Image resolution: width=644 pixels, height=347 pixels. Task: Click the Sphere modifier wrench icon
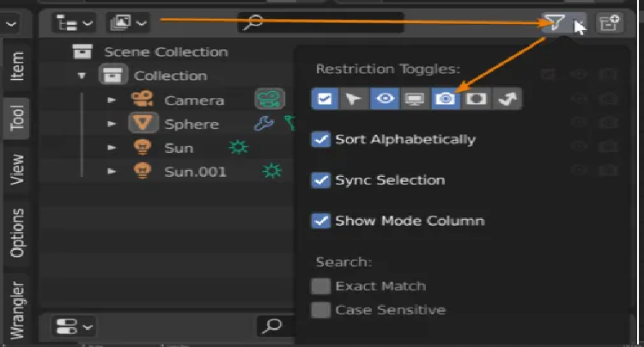264,124
